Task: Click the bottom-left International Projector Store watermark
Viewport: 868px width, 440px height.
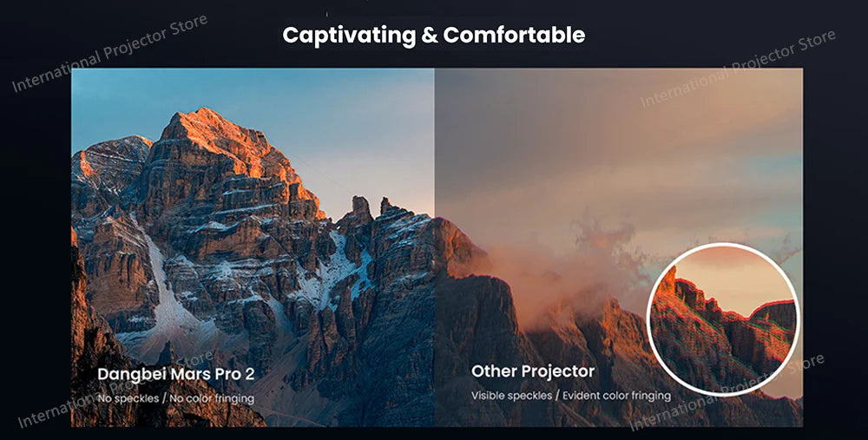Action: (116, 390)
